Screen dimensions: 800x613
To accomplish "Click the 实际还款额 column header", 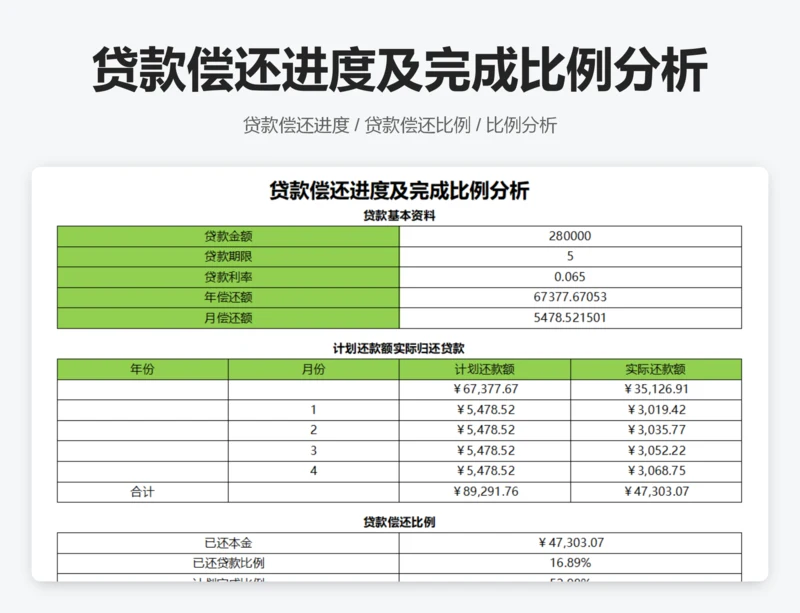I will pyautogui.click(x=656, y=369).
